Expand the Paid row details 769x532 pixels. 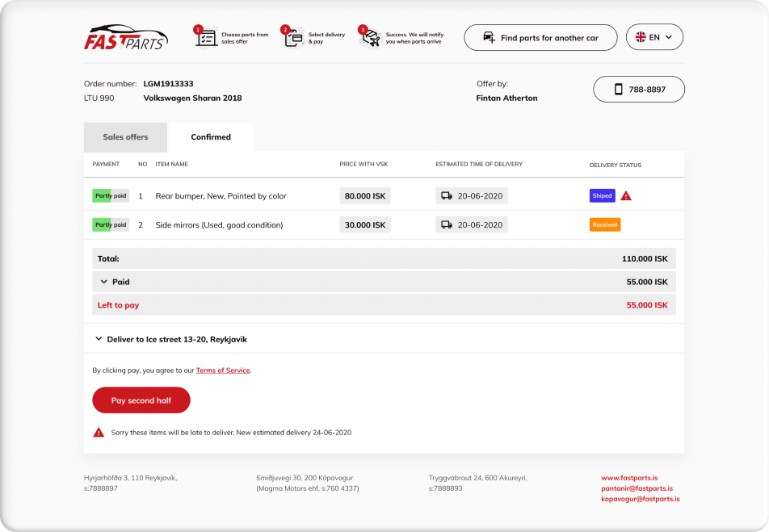(x=104, y=282)
